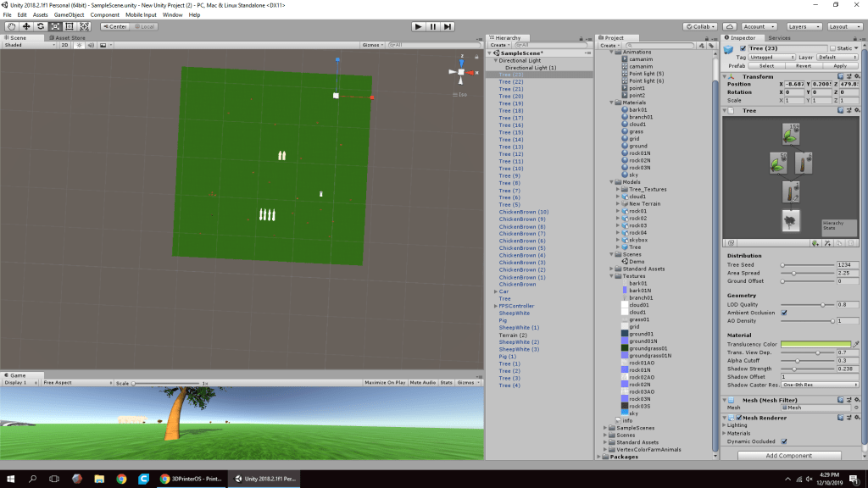Select the Rotate tool
This screenshot has width=868, height=488.
[40, 26]
